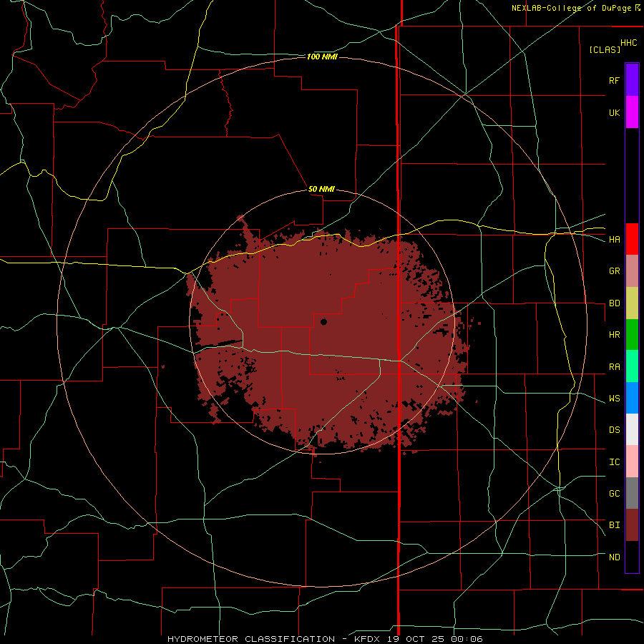The width and height of the screenshot is (644, 644).
Task: Click the ND black legend swatch
Action: coord(632,557)
